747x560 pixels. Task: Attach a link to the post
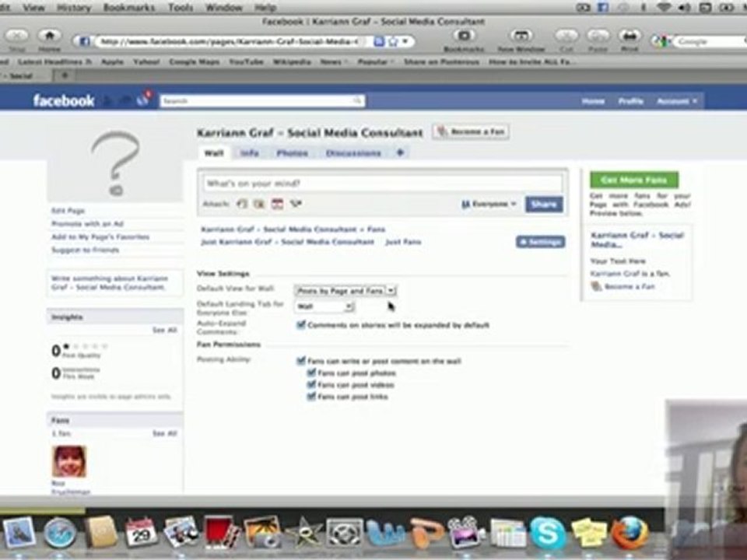pos(296,204)
